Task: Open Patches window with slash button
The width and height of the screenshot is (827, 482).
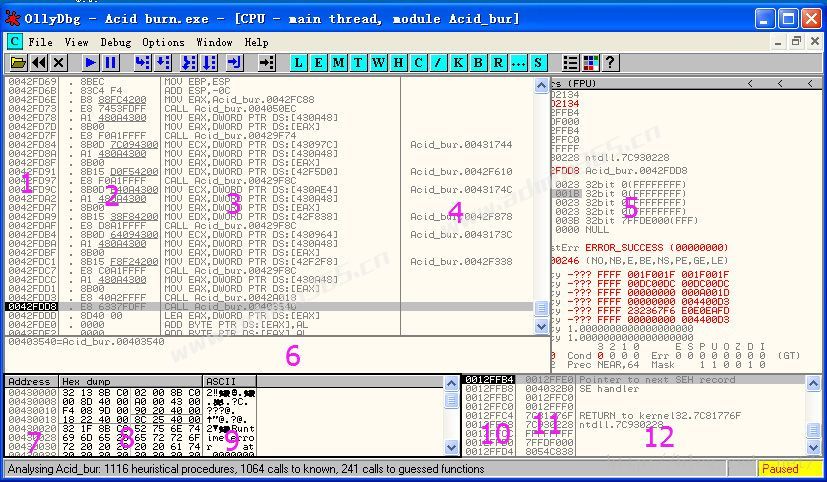Action: tap(438, 63)
